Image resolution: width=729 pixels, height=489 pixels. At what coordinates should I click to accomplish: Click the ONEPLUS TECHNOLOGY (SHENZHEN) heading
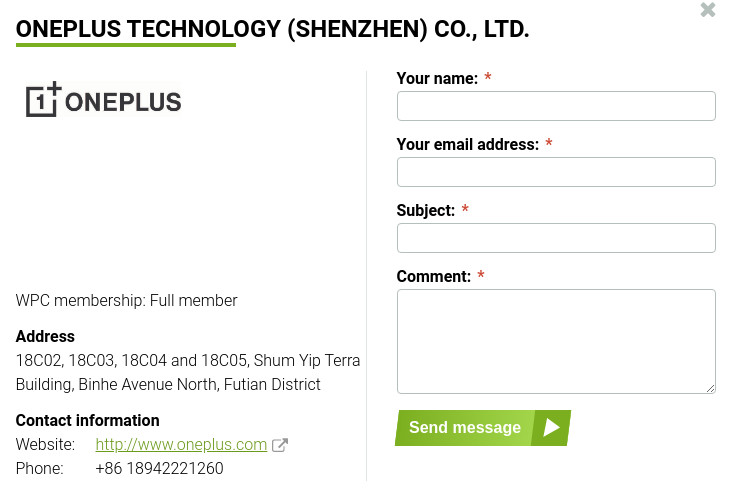(x=272, y=29)
